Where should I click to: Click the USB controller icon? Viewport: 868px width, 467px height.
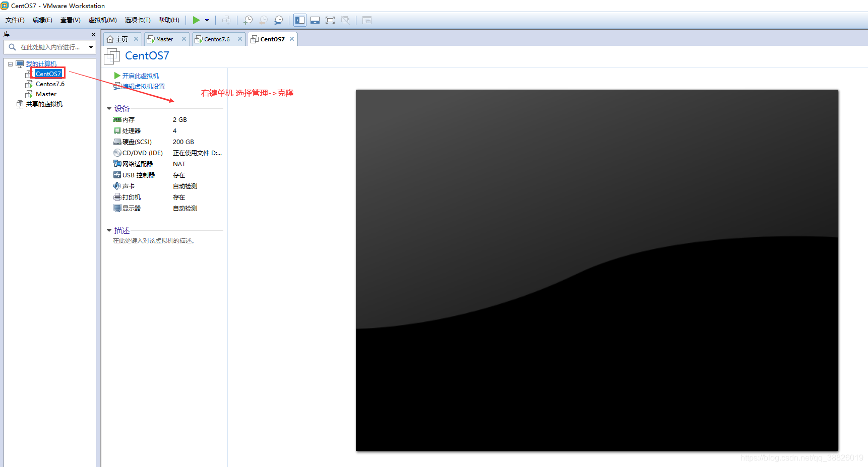click(117, 175)
